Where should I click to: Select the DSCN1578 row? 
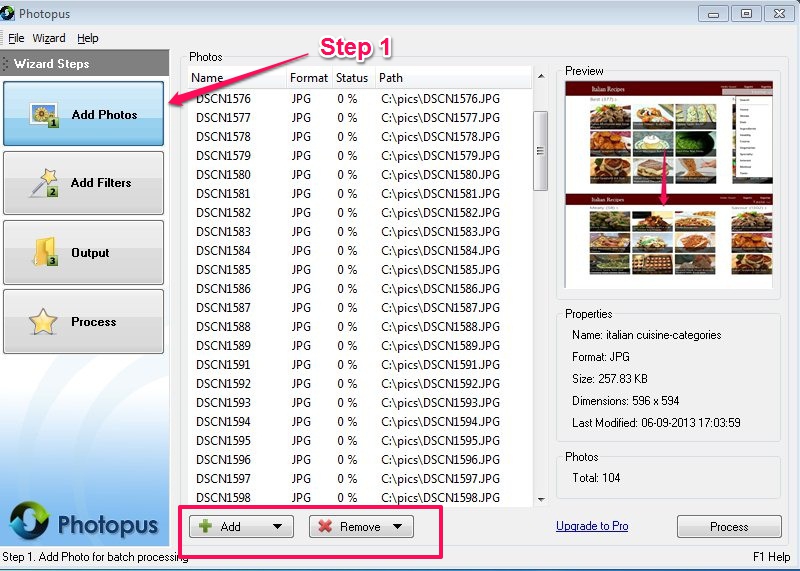(x=360, y=137)
